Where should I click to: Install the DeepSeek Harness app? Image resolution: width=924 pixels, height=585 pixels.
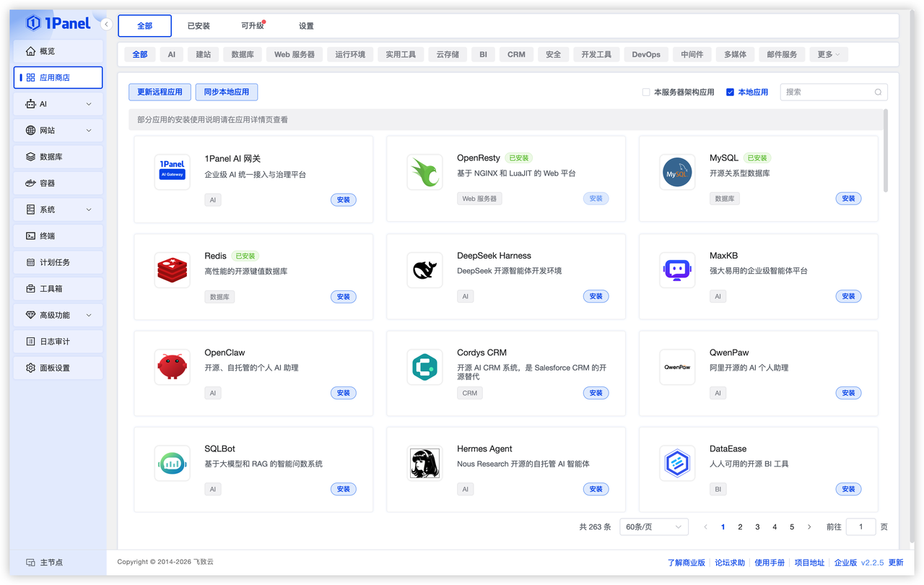pos(596,296)
